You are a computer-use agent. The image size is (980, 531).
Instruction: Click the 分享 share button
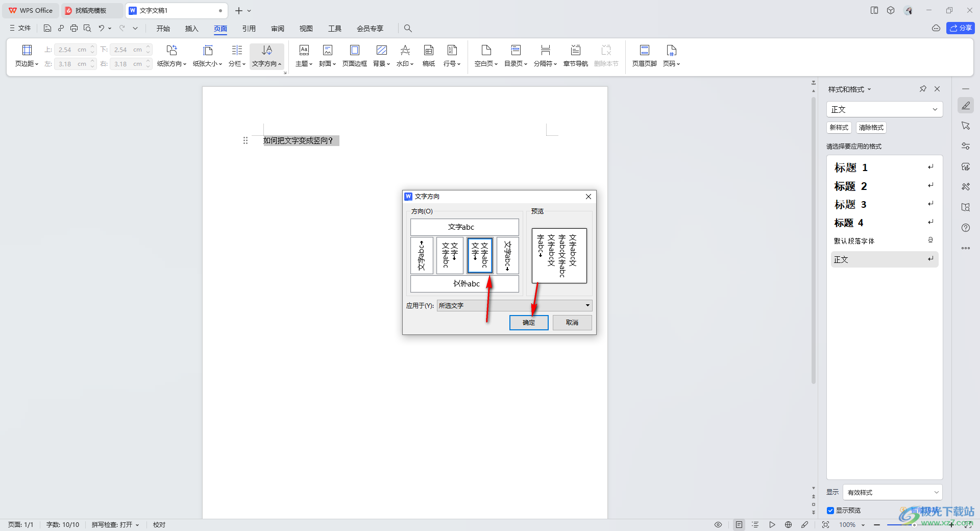coord(960,28)
